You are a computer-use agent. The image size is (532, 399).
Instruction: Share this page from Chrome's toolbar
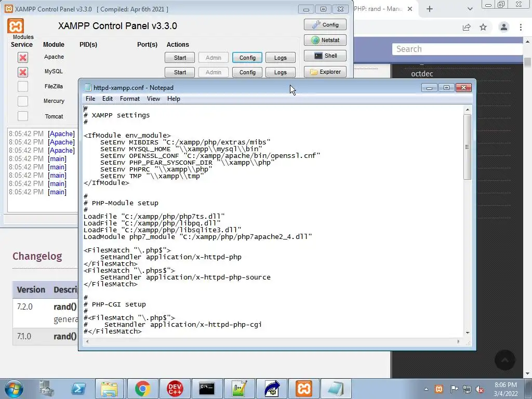[467, 27]
